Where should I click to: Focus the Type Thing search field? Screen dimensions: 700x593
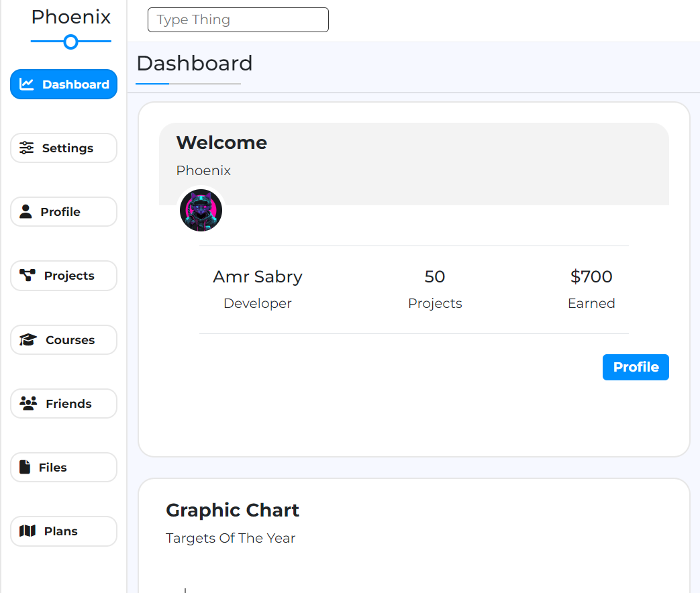point(238,19)
